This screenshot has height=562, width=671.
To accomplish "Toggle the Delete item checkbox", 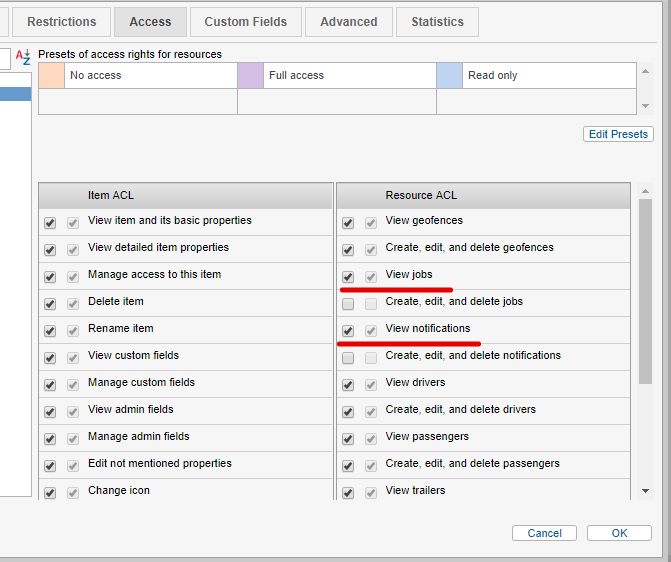I will pos(50,303).
